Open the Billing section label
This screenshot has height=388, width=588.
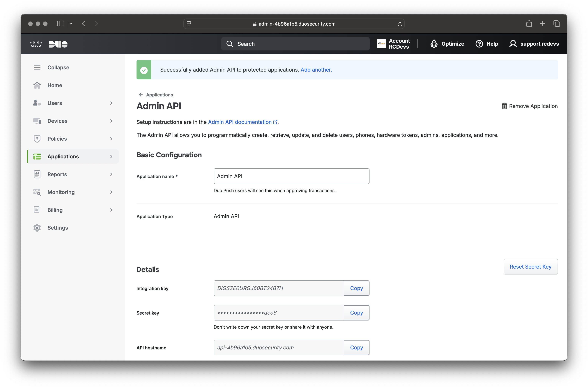tap(55, 210)
